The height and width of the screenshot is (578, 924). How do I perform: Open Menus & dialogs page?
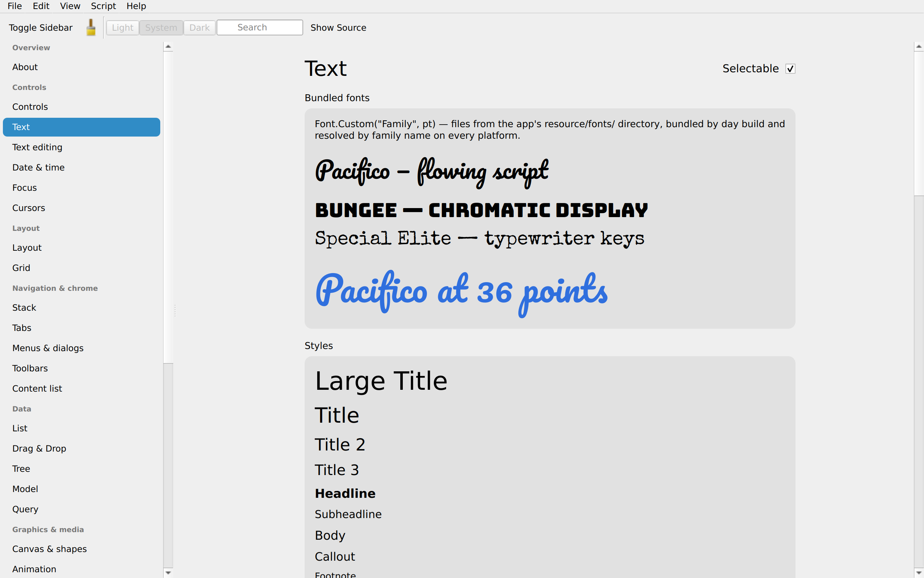click(81, 348)
